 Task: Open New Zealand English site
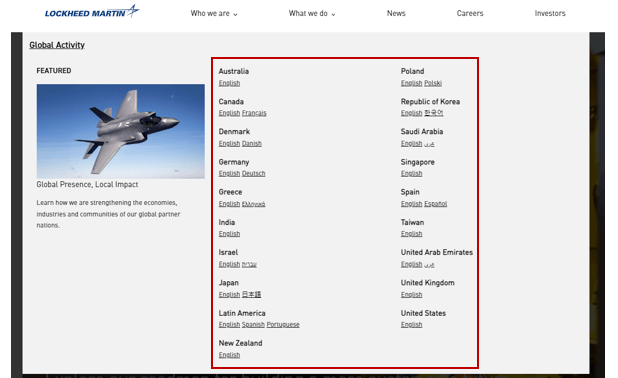[x=229, y=355]
